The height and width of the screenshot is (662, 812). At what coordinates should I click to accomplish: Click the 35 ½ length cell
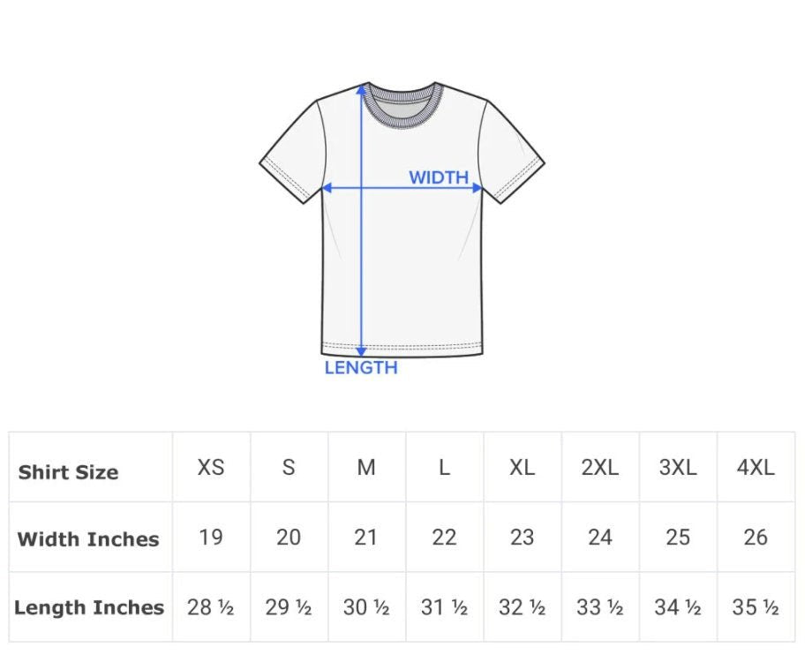756,607
